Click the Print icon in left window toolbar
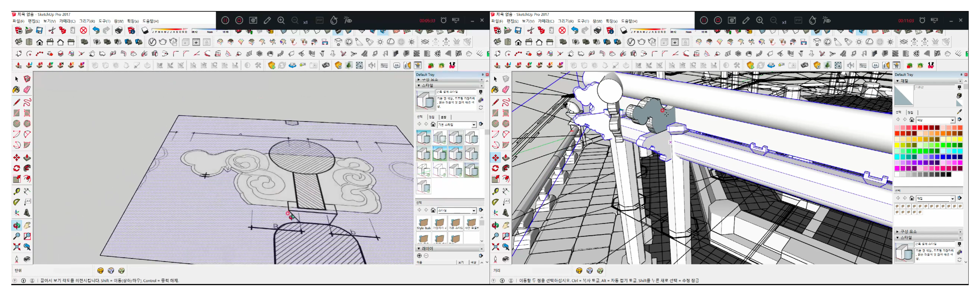The width and height of the screenshot is (980, 295). point(119,30)
